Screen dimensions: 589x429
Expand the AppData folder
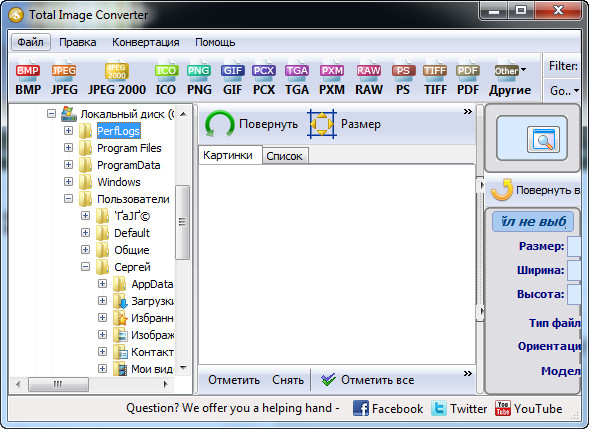[103, 283]
